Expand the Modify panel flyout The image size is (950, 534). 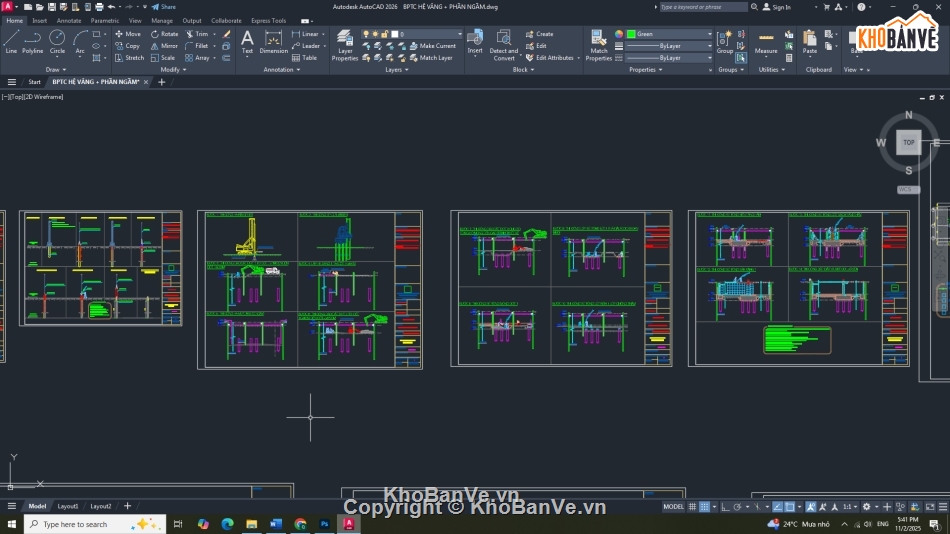(170, 70)
